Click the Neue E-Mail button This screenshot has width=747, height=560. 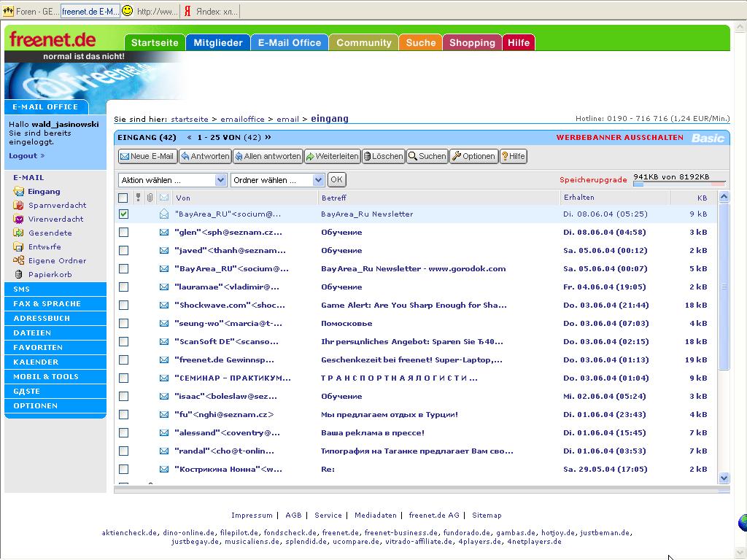click(147, 156)
